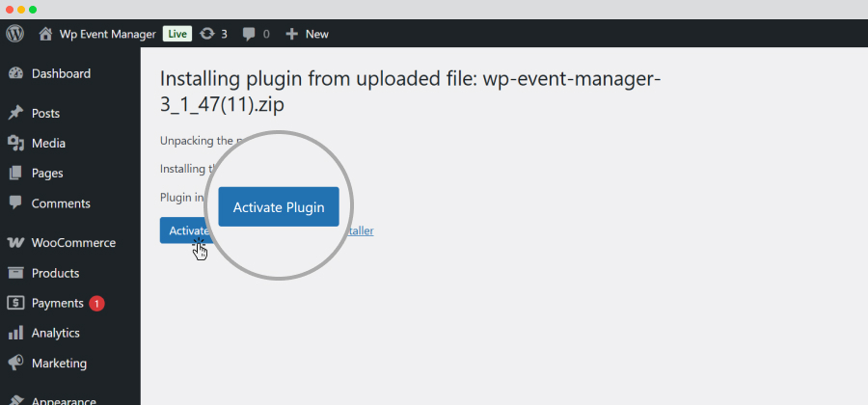The height and width of the screenshot is (405, 868).
Task: Click the home icon beside site name
Action: pyautogui.click(x=45, y=34)
